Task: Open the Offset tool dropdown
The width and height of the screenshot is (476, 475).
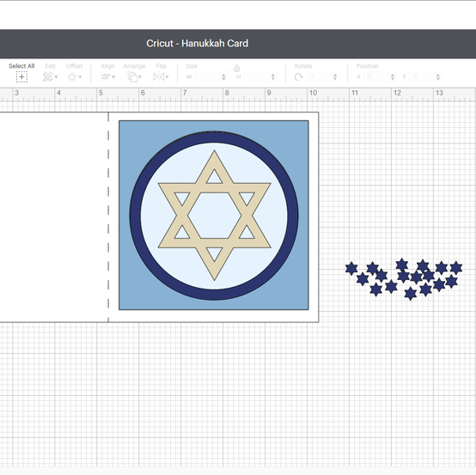Action: pos(75,76)
